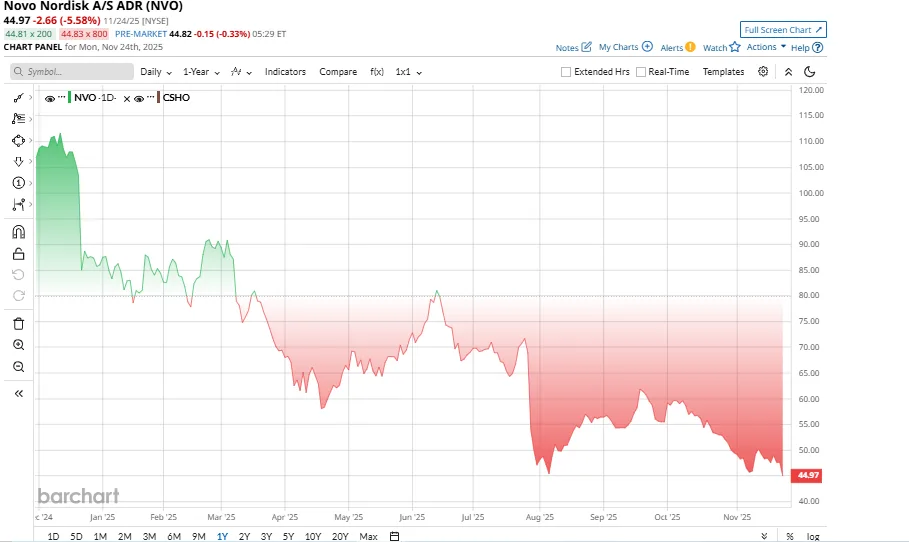Open the Templates link
The image size is (909, 542).
pos(723,72)
